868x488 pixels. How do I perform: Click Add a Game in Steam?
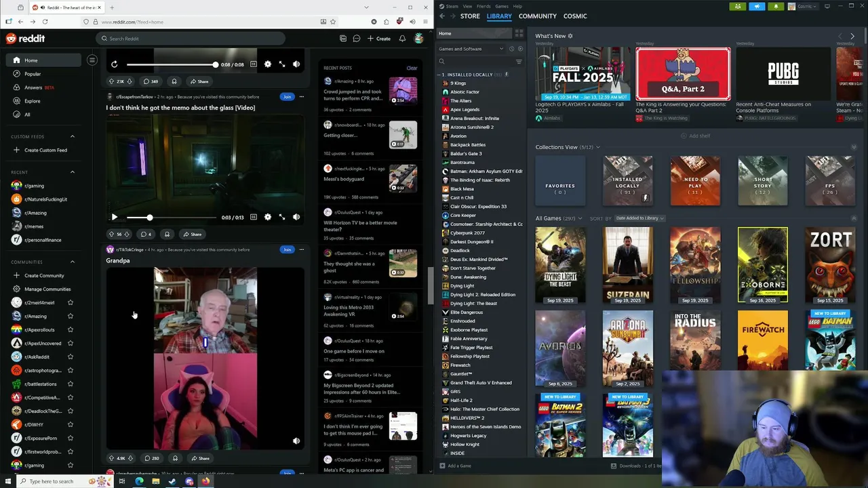click(455, 466)
